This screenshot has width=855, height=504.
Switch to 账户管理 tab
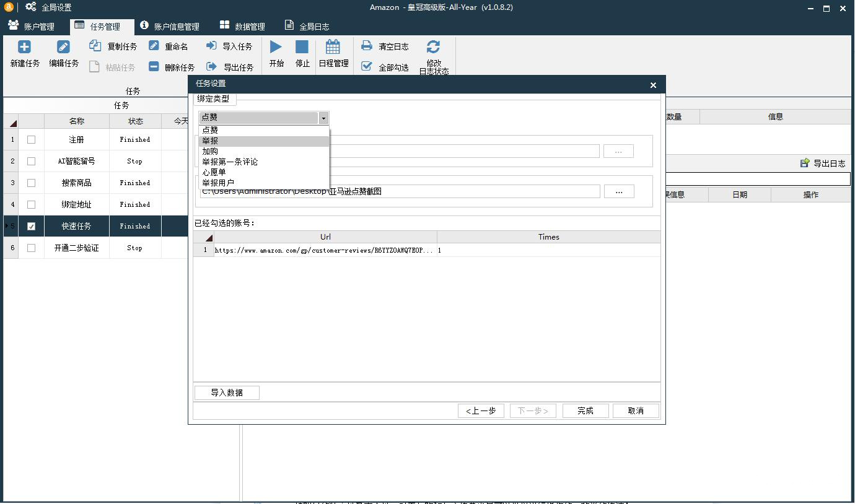32,27
